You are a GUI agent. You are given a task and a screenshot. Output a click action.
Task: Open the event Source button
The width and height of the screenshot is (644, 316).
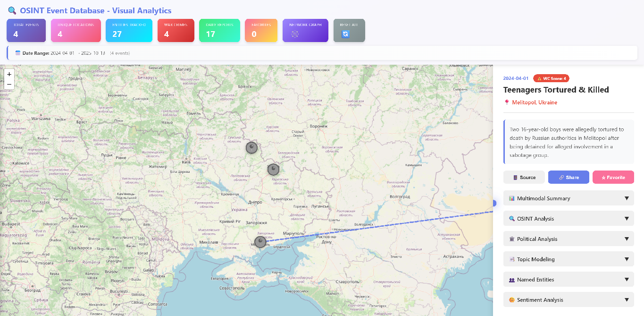[524, 177]
